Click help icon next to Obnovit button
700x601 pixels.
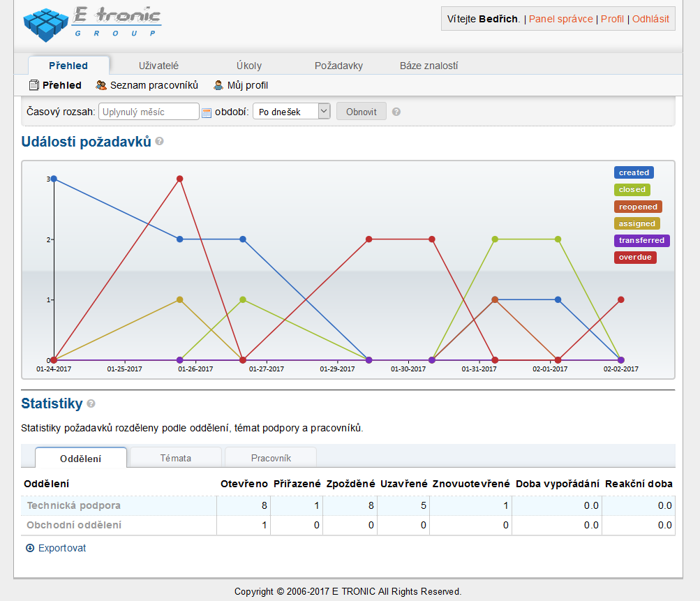click(x=396, y=112)
